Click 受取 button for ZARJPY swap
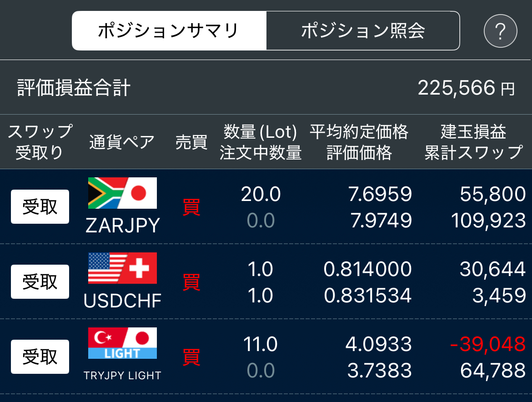532x402 pixels. point(40,206)
